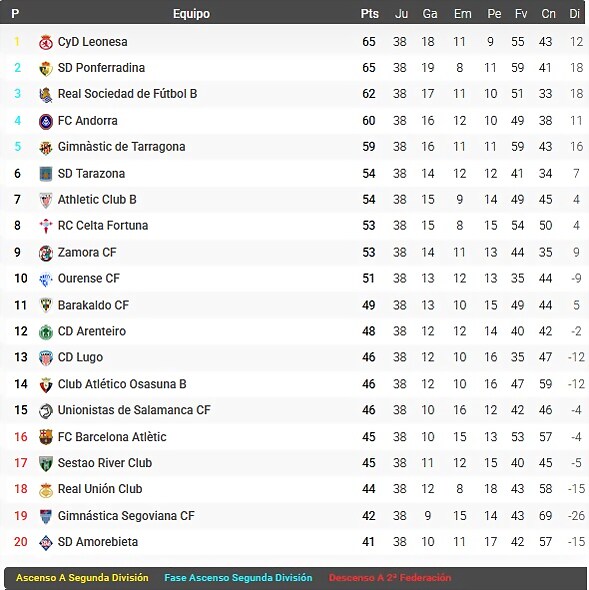Screen dimensions: 589x590
Task: Select the Real Sociedad B crest icon
Action: tap(46, 94)
